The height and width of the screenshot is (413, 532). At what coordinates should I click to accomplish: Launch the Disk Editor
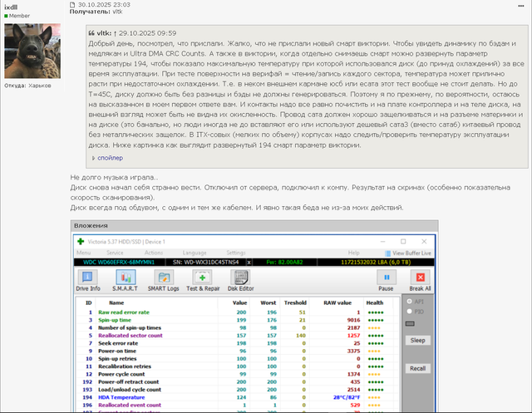click(240, 280)
